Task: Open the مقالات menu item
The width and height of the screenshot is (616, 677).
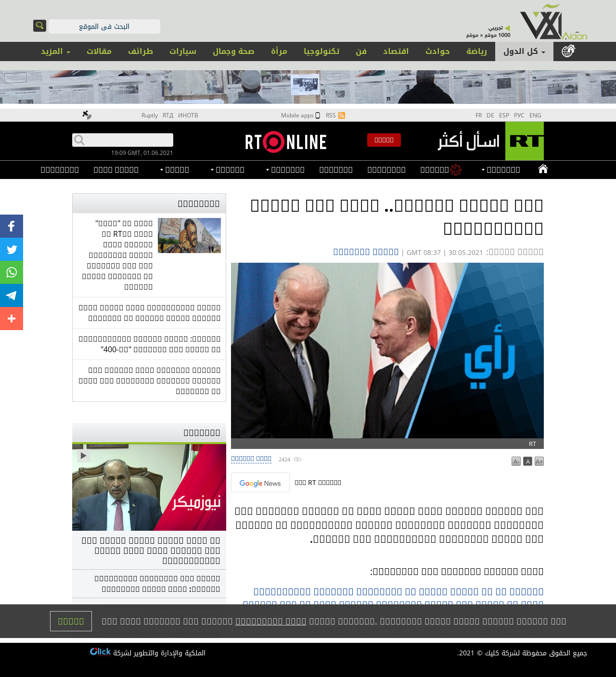Action: pos(99,51)
